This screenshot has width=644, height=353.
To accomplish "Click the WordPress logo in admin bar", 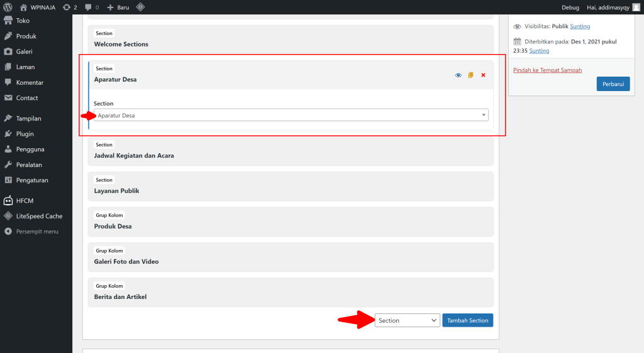I will [8, 7].
